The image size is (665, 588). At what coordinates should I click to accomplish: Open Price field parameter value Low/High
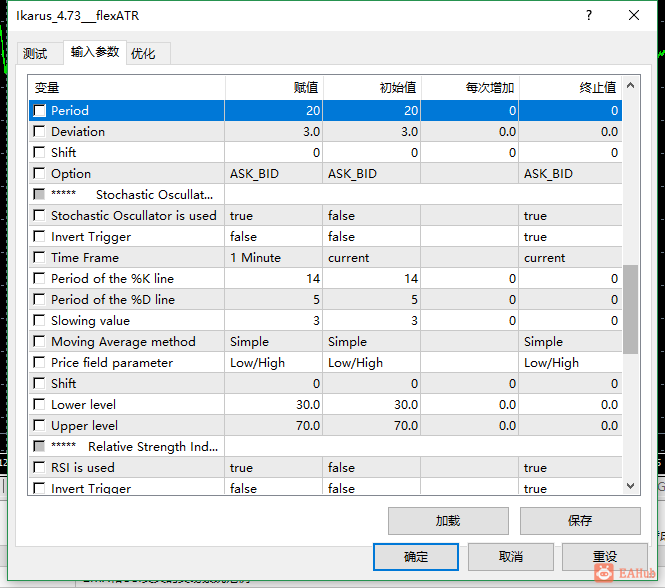[274, 362]
